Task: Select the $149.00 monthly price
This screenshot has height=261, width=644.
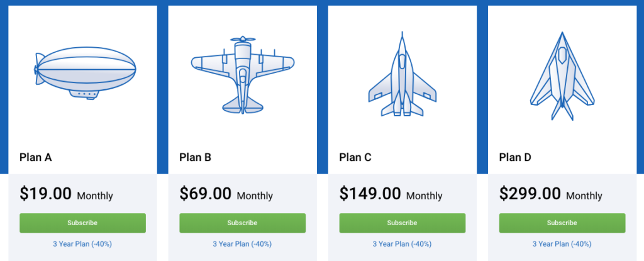Action: click(x=370, y=194)
